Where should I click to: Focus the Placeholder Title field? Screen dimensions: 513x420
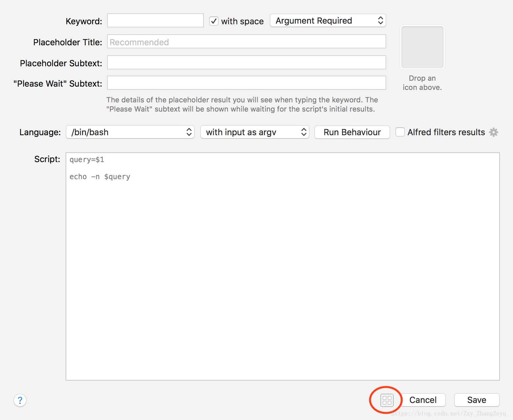pyautogui.click(x=247, y=42)
